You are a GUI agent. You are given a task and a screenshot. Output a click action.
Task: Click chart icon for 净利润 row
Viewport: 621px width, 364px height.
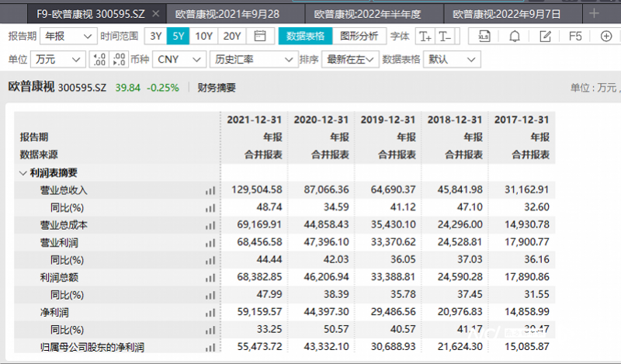pos(210,313)
